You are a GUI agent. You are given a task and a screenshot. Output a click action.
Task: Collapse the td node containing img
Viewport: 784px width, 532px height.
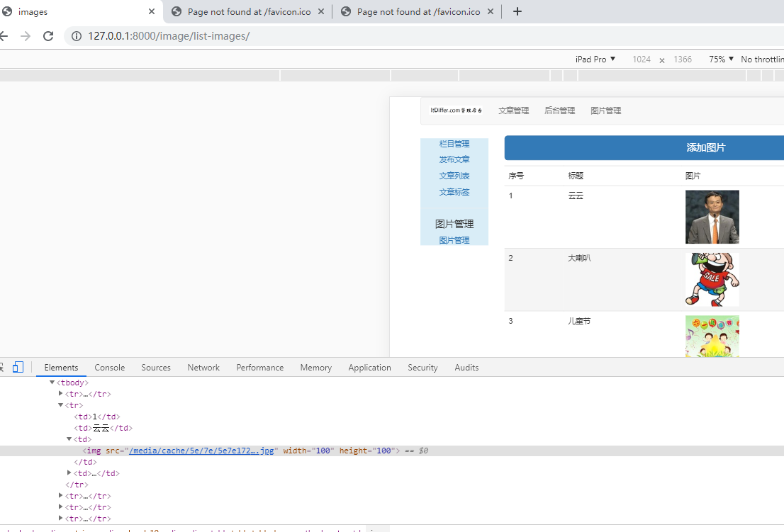tap(69, 439)
